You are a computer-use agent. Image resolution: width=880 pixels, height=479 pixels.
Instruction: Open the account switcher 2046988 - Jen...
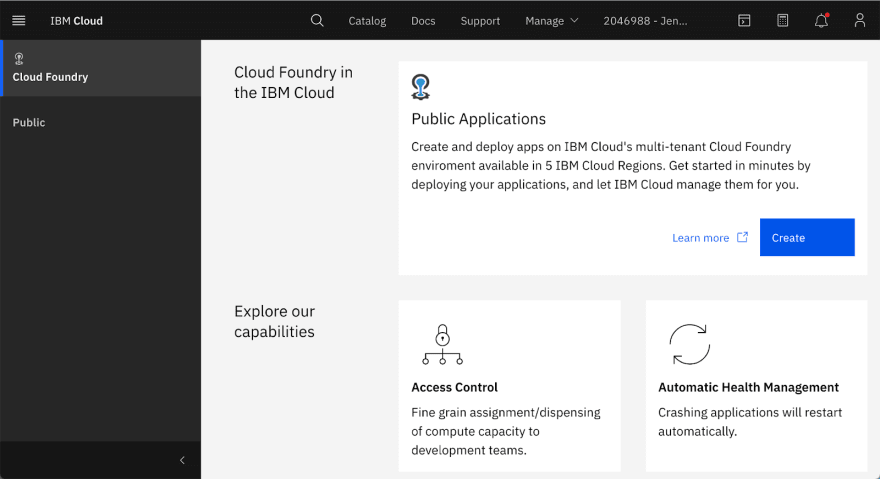645,21
